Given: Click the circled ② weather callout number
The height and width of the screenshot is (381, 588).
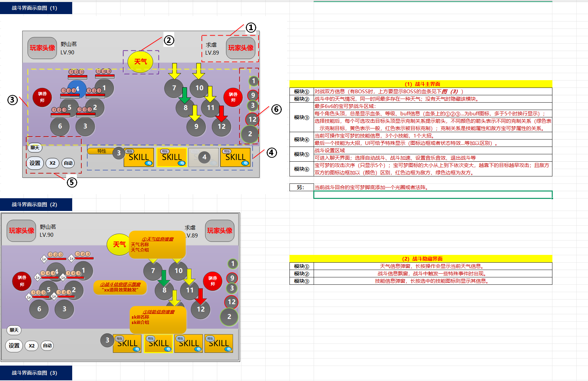Looking at the screenshot, I should tap(169, 41).
